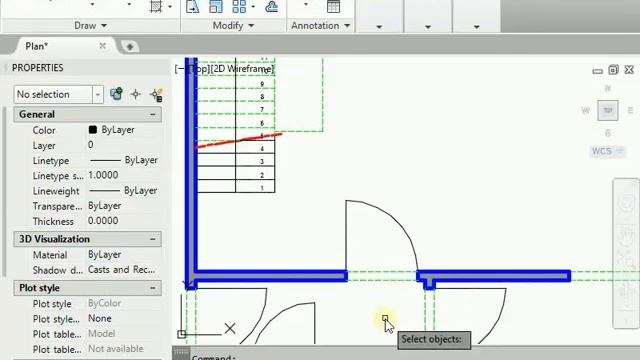This screenshot has height=360, width=640.
Task: Toggle the PICKADD value icon
Action: pos(156,95)
